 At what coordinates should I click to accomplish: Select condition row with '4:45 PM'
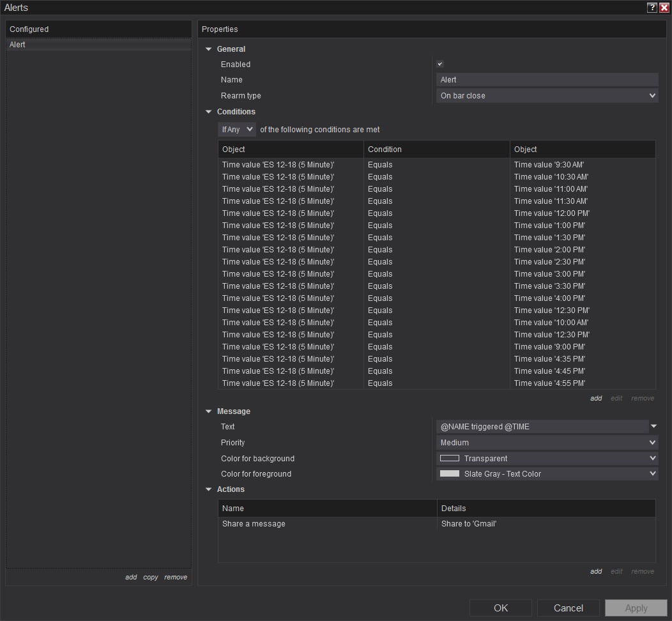pyautogui.click(x=437, y=371)
